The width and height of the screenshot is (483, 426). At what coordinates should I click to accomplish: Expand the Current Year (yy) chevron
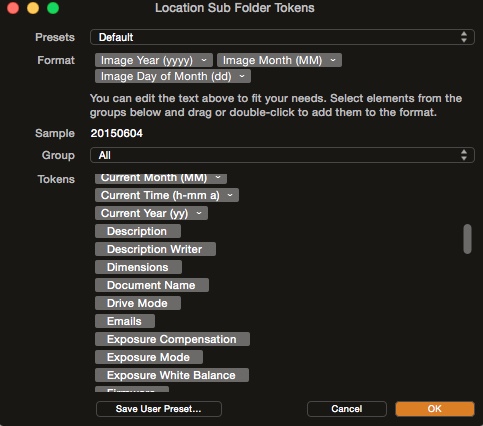coord(199,213)
